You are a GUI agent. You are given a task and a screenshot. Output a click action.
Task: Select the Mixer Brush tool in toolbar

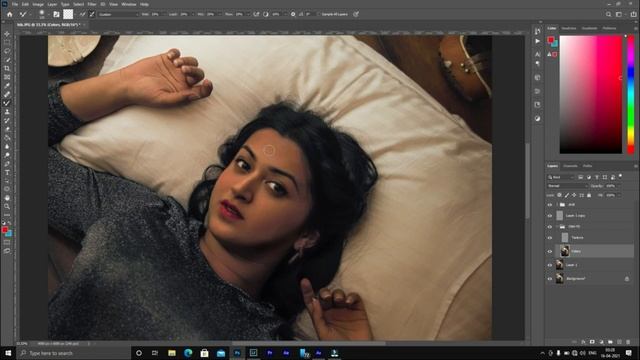7,103
